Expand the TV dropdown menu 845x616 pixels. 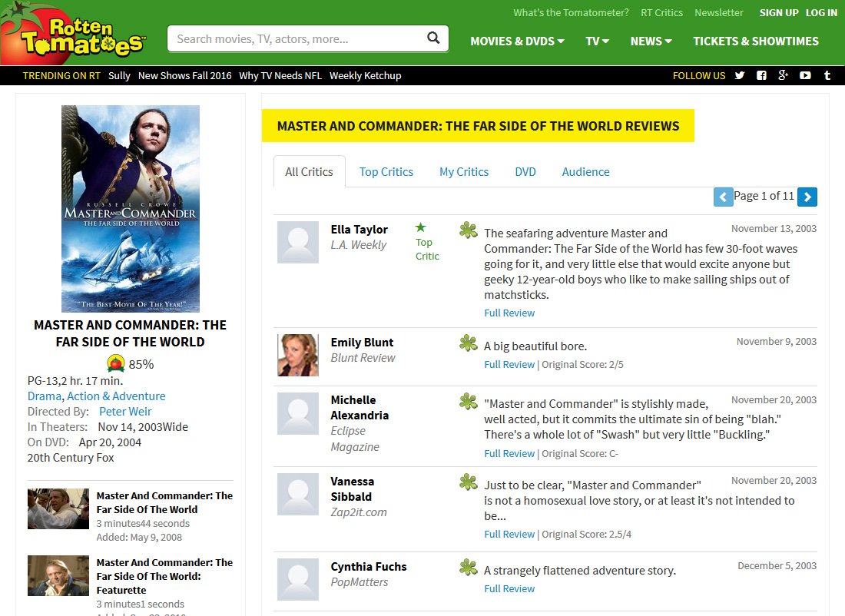597,41
